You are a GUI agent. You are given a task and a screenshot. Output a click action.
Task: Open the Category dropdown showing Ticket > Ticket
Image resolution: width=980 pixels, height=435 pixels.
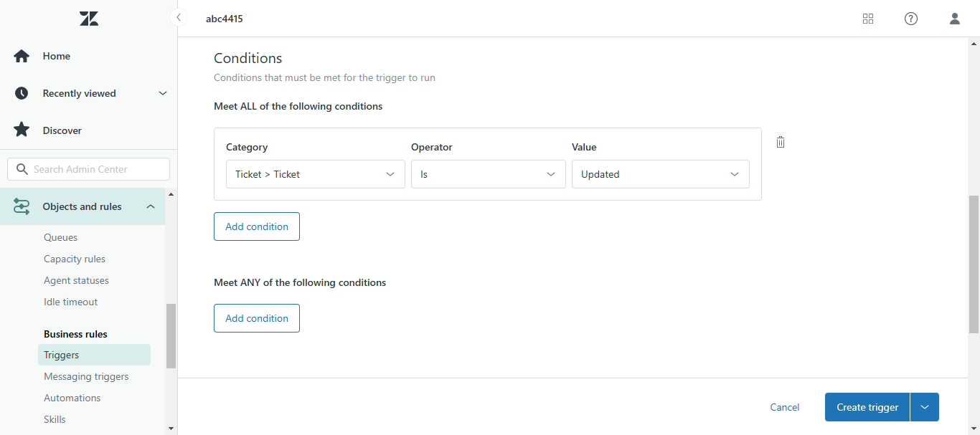pyautogui.click(x=316, y=174)
